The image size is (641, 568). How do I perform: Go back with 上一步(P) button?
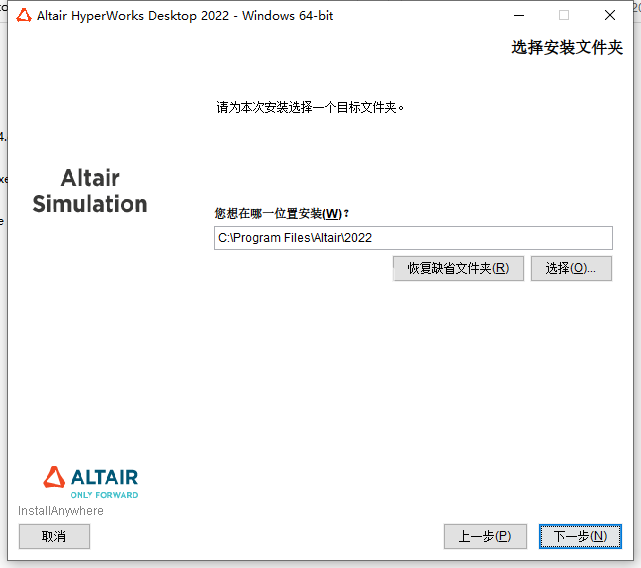click(x=485, y=536)
